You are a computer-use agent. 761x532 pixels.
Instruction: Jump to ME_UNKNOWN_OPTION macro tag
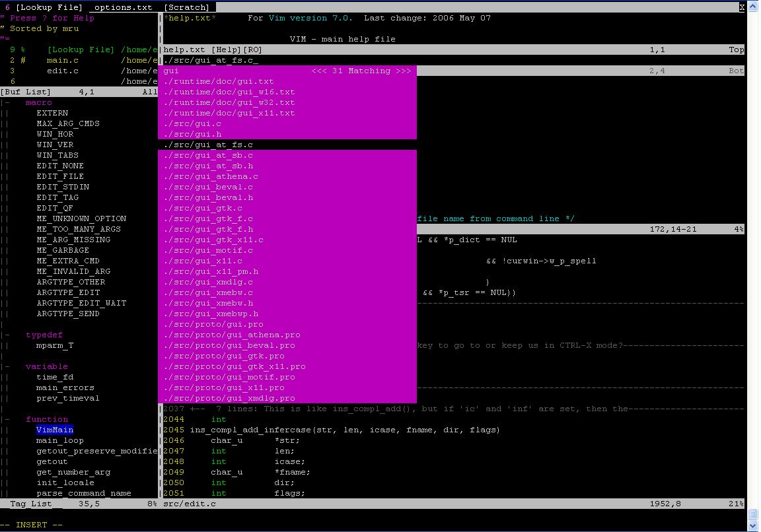81,218
